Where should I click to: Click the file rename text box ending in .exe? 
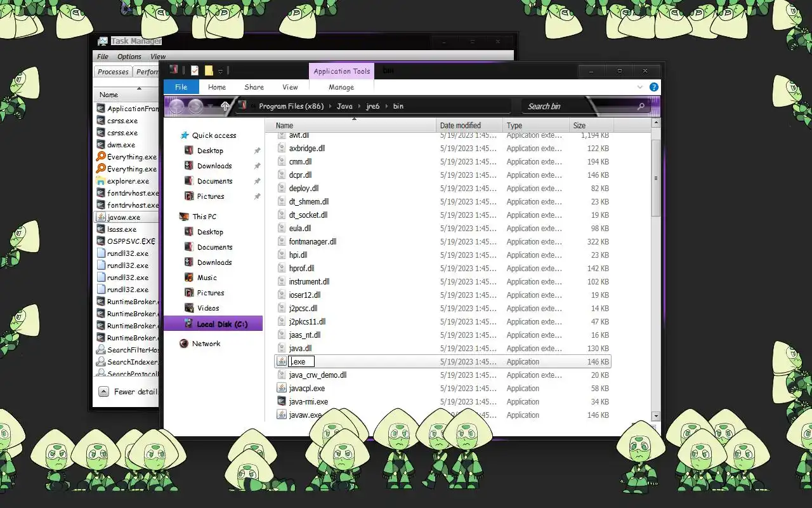tap(301, 361)
